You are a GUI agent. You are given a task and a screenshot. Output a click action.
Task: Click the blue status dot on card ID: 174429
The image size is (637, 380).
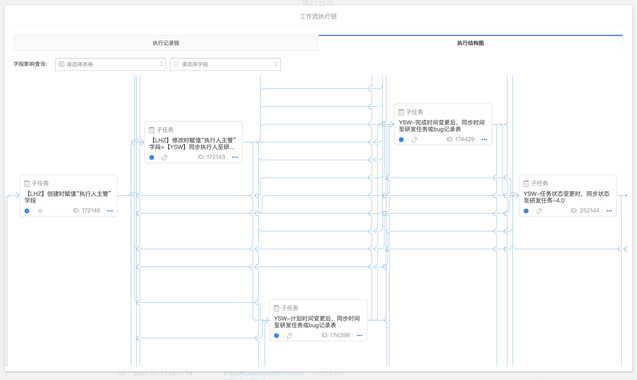click(401, 140)
